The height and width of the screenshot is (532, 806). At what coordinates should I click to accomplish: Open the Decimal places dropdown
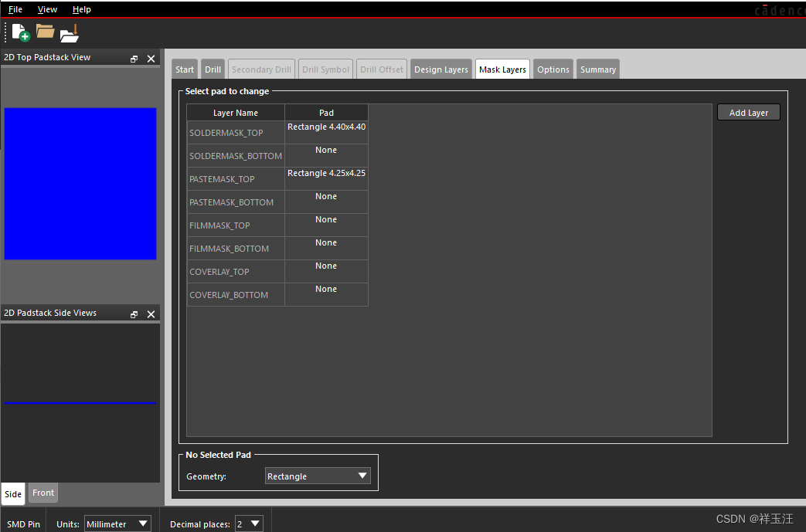point(249,524)
